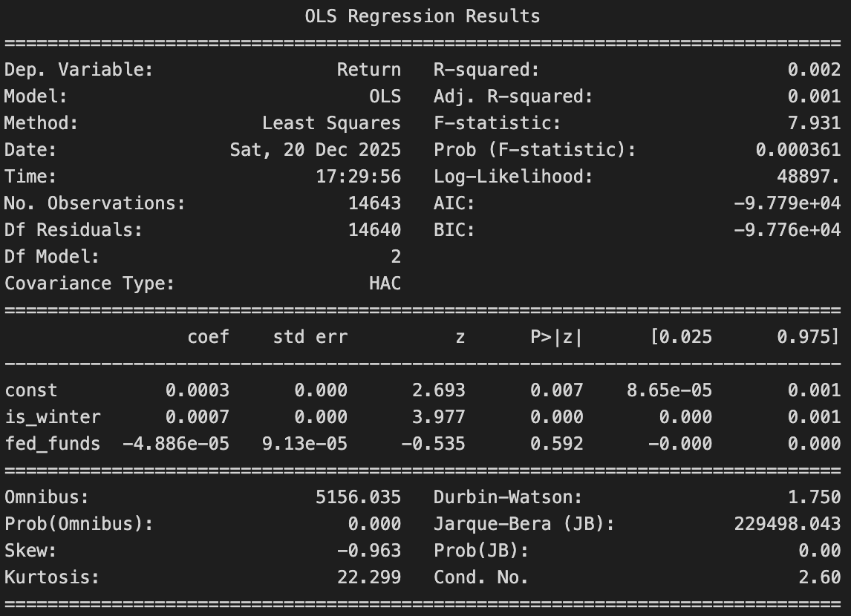Screen dimensions: 851x616
Task: Click the Adj. R-squared label
Action: 513,96
